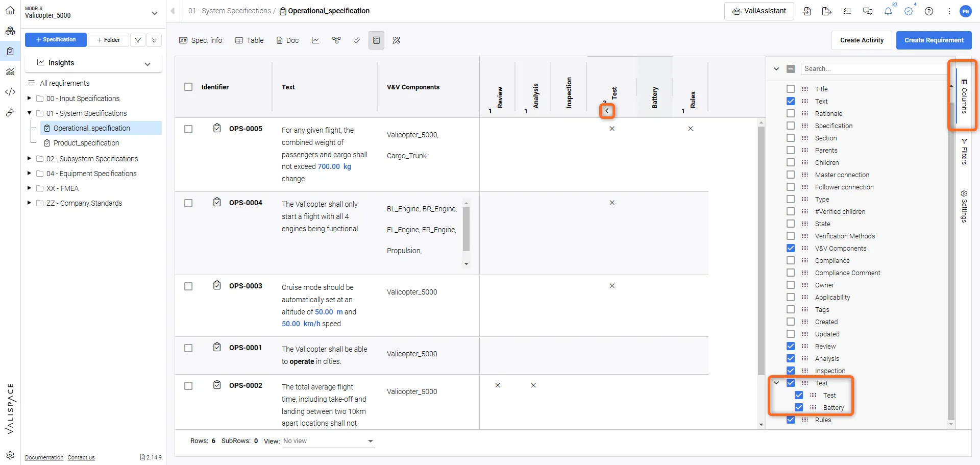
Task: Enable the Rationale column checkbox
Action: pyautogui.click(x=791, y=113)
